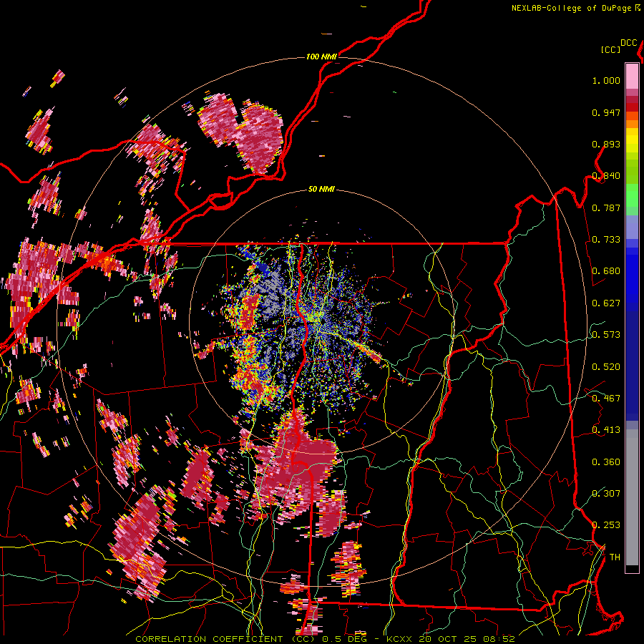Click the pink segment atop the color bar
Viewport: 644px width, 644px height.
click(632, 76)
